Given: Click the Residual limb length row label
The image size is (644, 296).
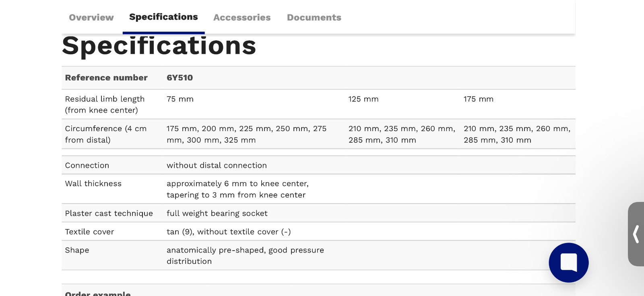Looking at the screenshot, I should (105, 105).
